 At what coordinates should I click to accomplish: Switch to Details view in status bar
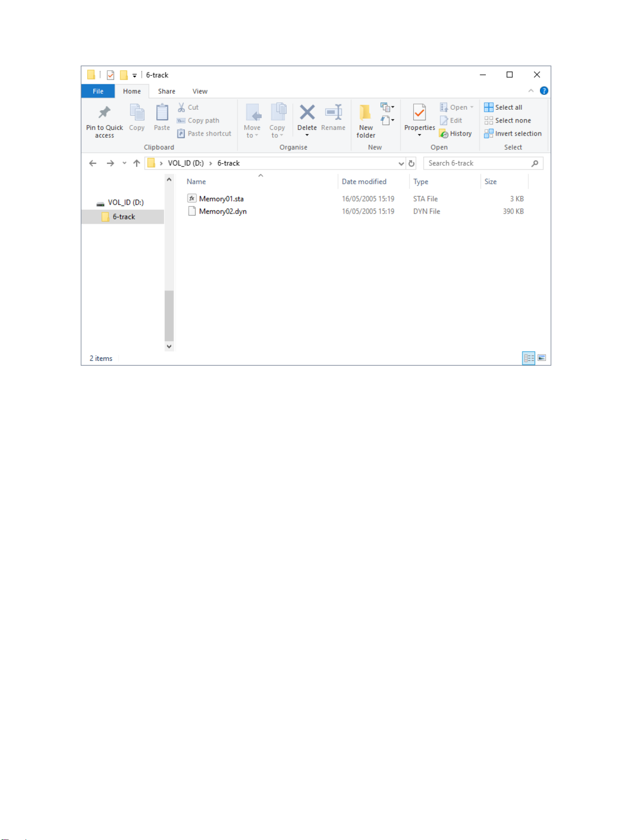[x=529, y=358]
